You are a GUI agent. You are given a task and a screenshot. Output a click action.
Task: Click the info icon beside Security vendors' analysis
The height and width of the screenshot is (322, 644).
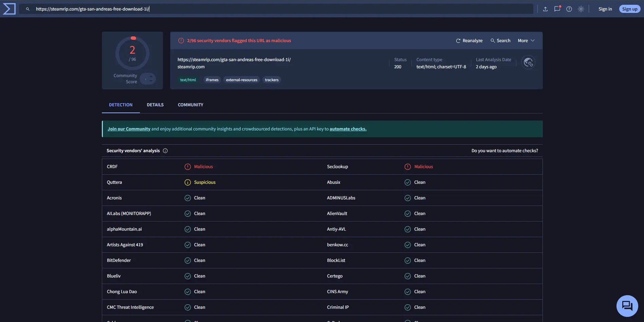[165, 151]
